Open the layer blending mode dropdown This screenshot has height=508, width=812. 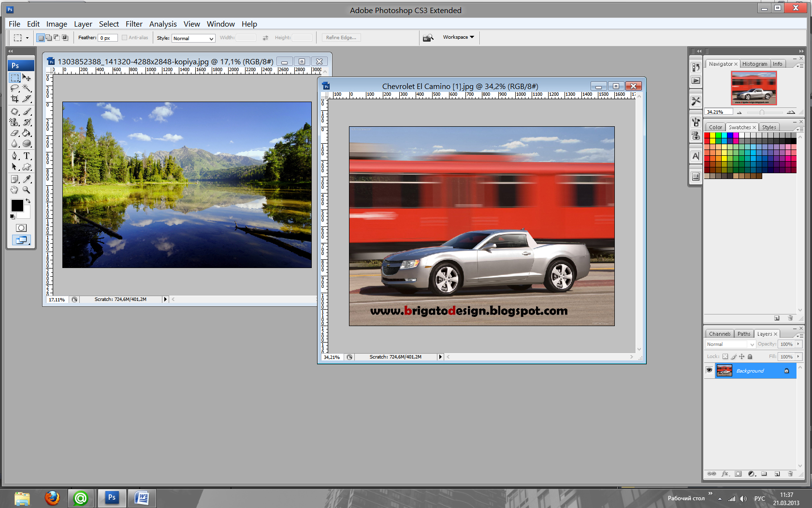click(x=730, y=344)
